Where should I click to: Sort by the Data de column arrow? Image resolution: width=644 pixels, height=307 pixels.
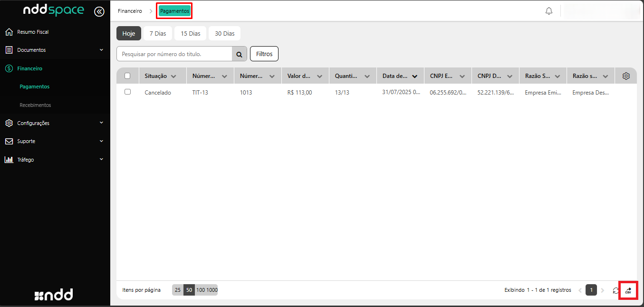(414, 76)
